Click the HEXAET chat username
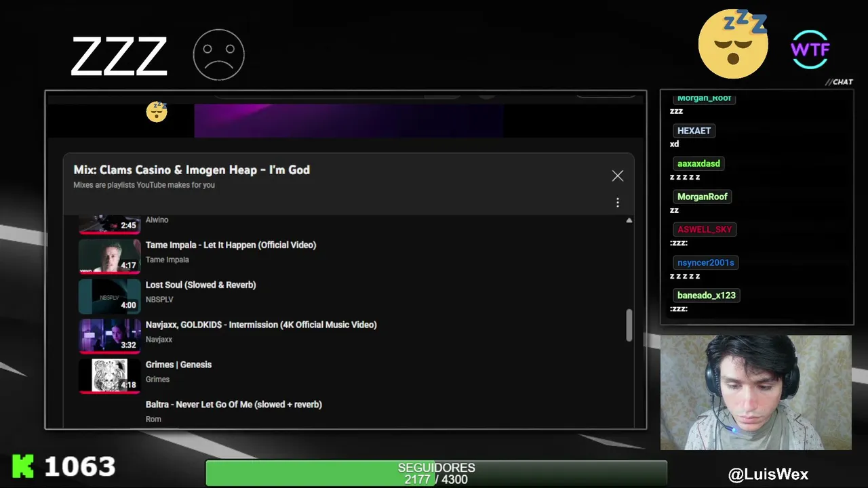868x488 pixels. pos(694,131)
